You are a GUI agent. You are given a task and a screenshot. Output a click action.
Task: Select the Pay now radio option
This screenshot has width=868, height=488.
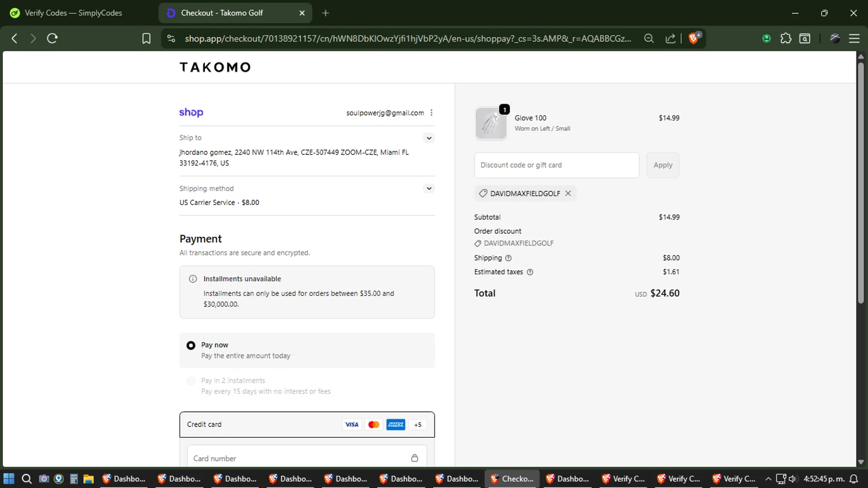point(191,346)
